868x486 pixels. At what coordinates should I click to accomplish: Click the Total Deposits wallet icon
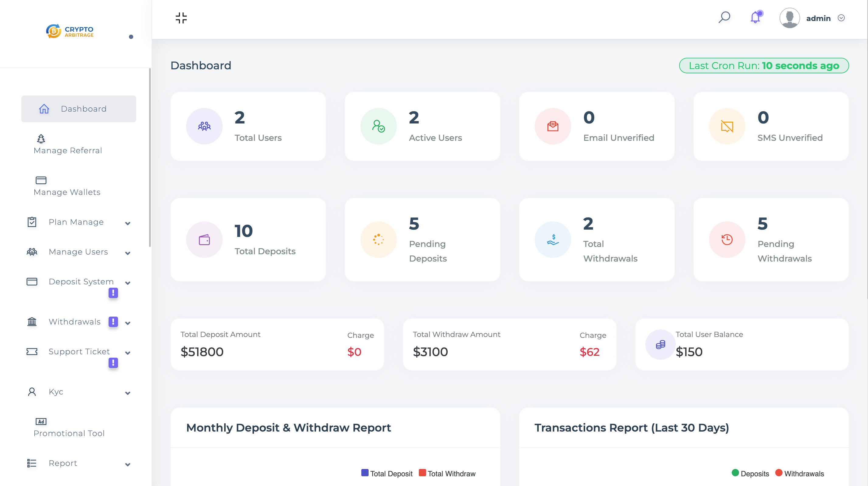tap(204, 240)
